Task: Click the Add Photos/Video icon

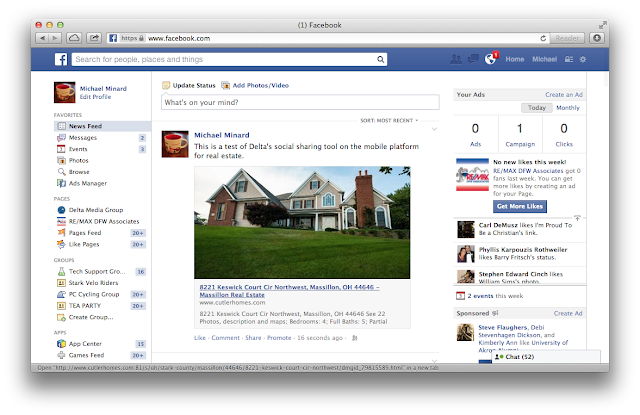Action: coord(225,85)
